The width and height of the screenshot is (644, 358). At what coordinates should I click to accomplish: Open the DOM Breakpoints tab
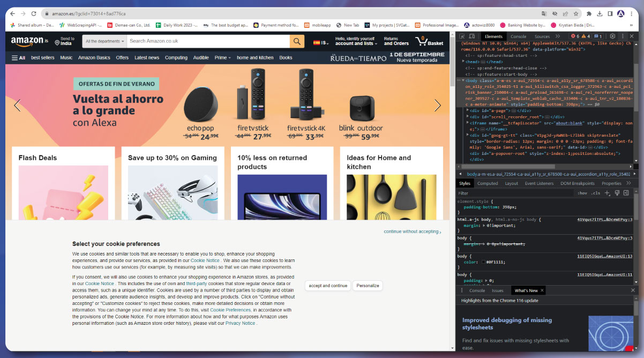(x=578, y=183)
